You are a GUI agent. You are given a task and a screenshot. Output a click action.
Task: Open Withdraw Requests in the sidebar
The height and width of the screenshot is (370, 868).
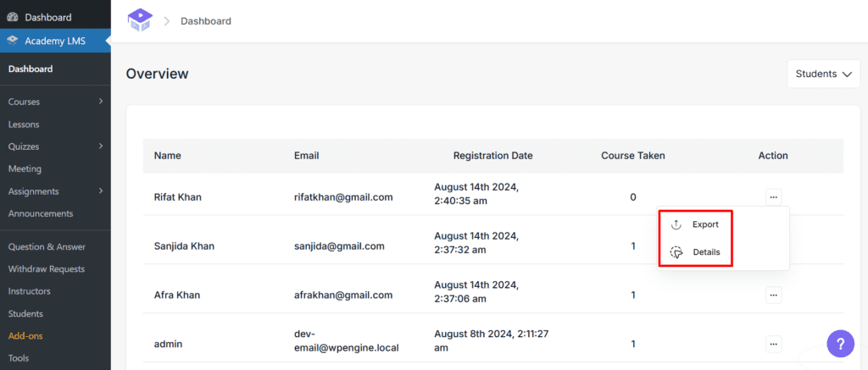[x=47, y=269]
